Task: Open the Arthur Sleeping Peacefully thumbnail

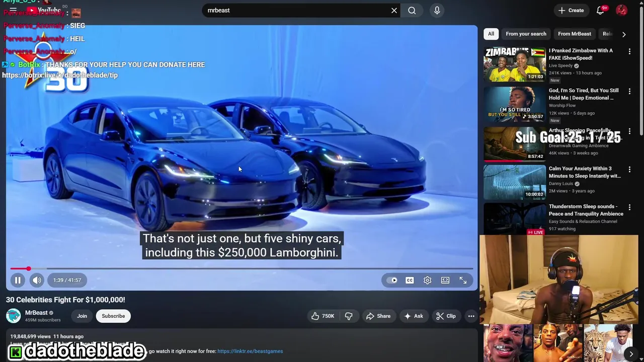Action: [514, 144]
